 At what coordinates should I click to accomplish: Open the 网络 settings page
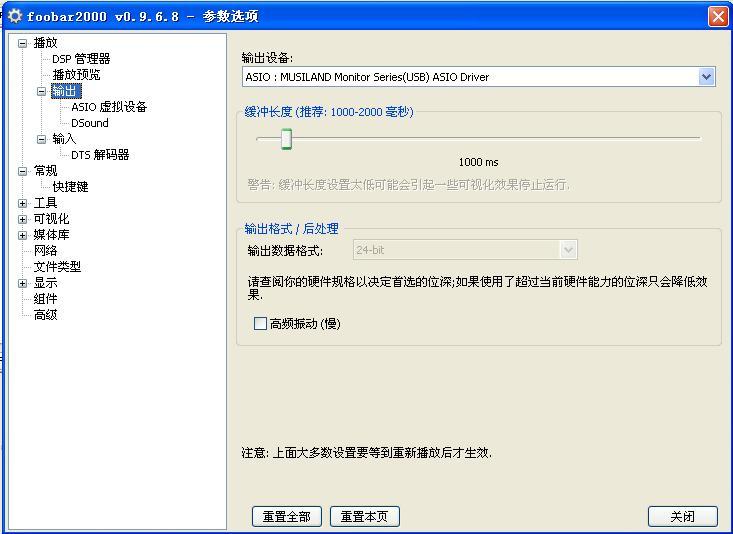pos(45,251)
